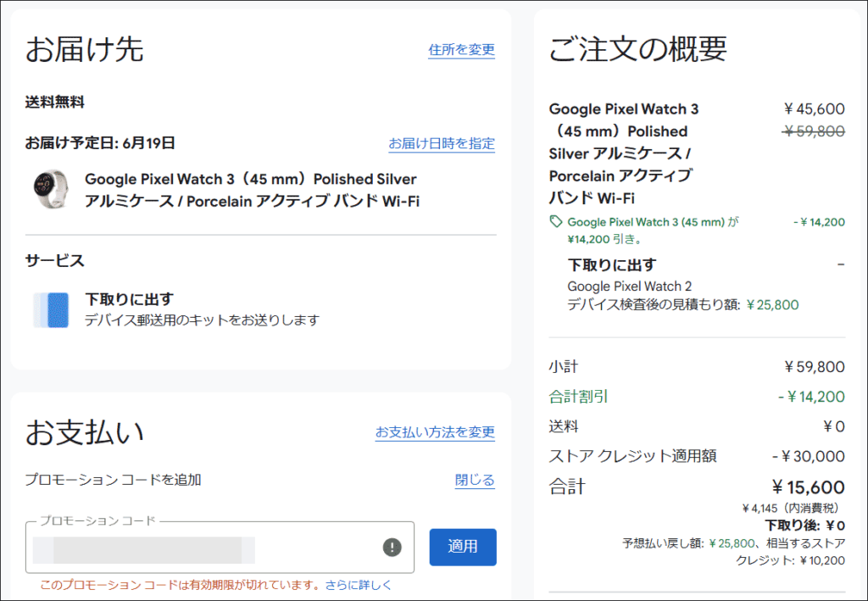Click the error exclamation icon in promo field
This screenshot has width=868, height=601.
pos(392,548)
